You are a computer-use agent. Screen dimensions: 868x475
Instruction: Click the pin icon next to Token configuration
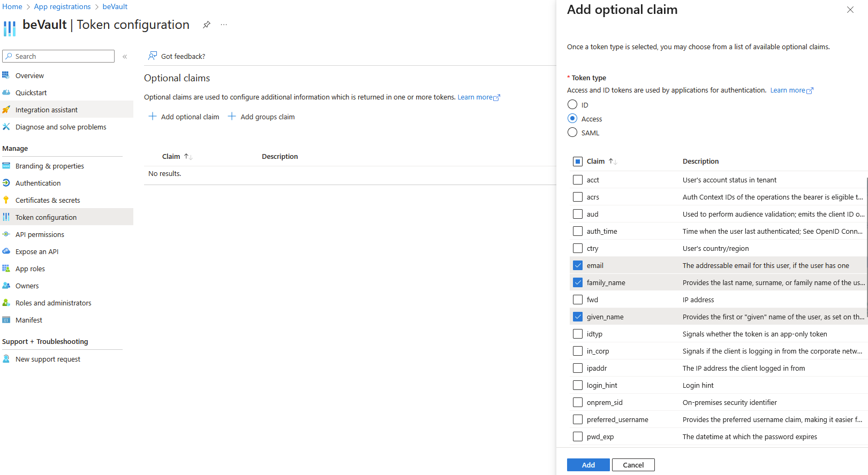(207, 25)
